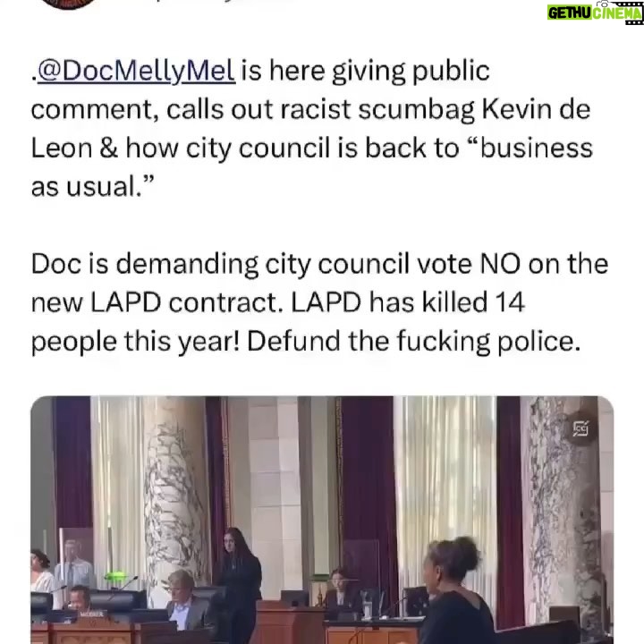The image size is (644, 644).
Task: Click the 'Doc is demanding city council' paragraph
Action: pos(319,302)
